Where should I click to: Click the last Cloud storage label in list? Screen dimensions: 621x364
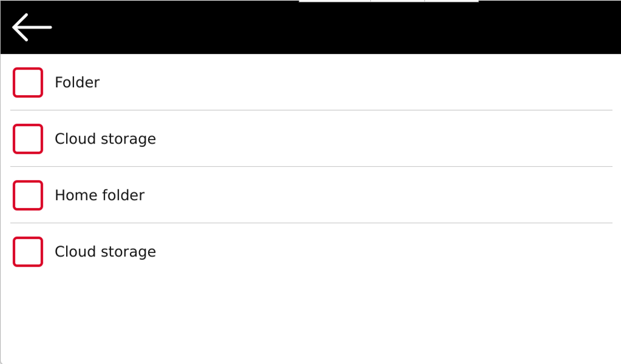[105, 252]
